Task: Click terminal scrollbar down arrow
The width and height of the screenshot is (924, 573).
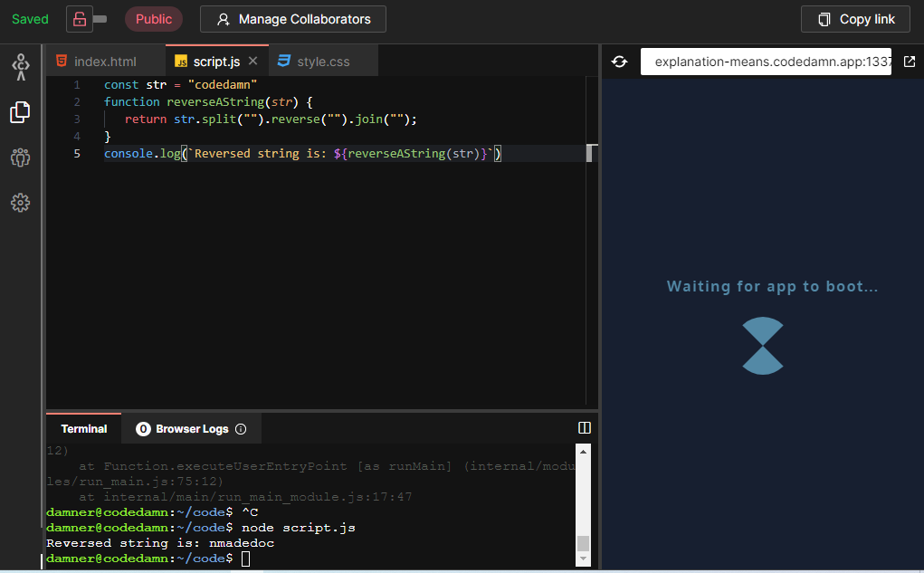Action: (583, 559)
